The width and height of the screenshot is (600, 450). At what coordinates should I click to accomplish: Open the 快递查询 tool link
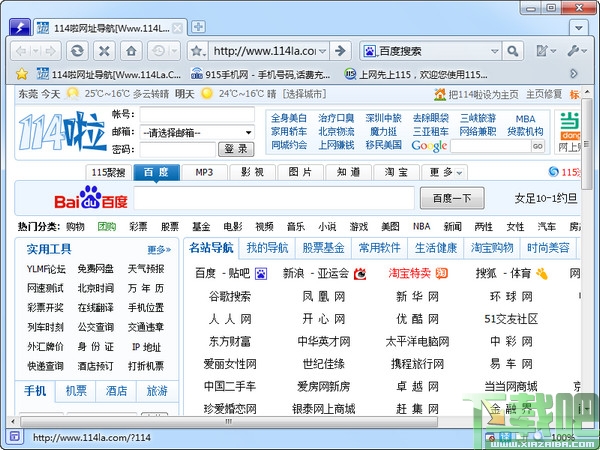[45, 366]
